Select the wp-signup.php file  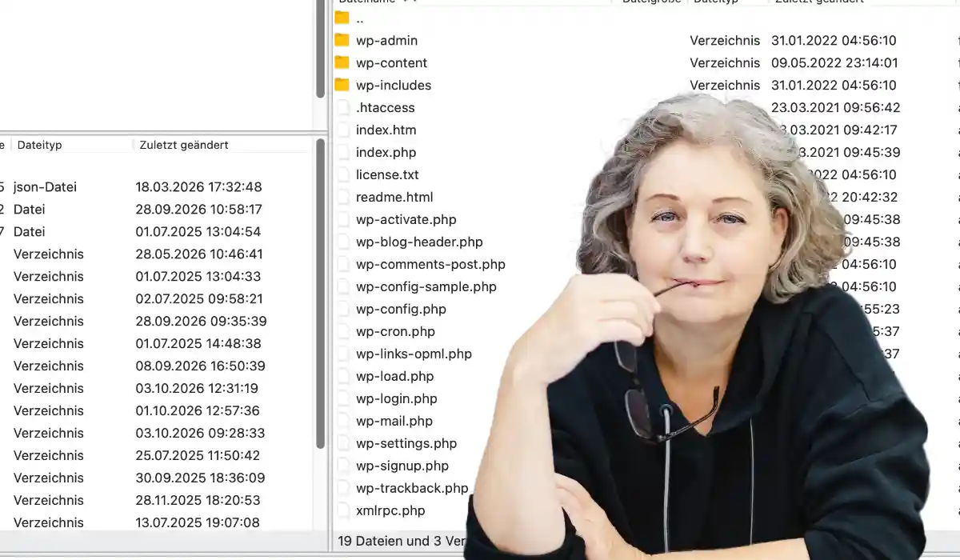[x=402, y=466]
